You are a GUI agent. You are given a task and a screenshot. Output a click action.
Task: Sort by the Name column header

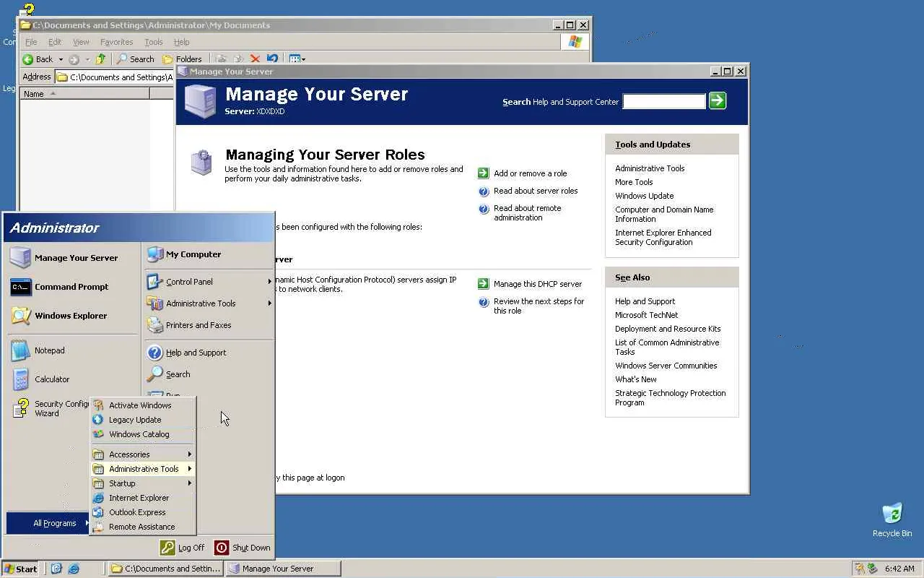click(84, 94)
